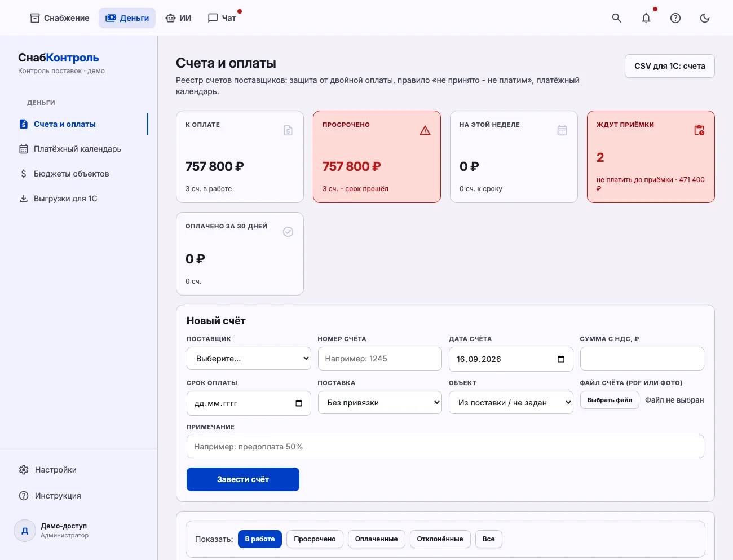Screen dimensions: 733x560
Task: Open calendar picker for Срок оплаты
Action: click(x=299, y=403)
